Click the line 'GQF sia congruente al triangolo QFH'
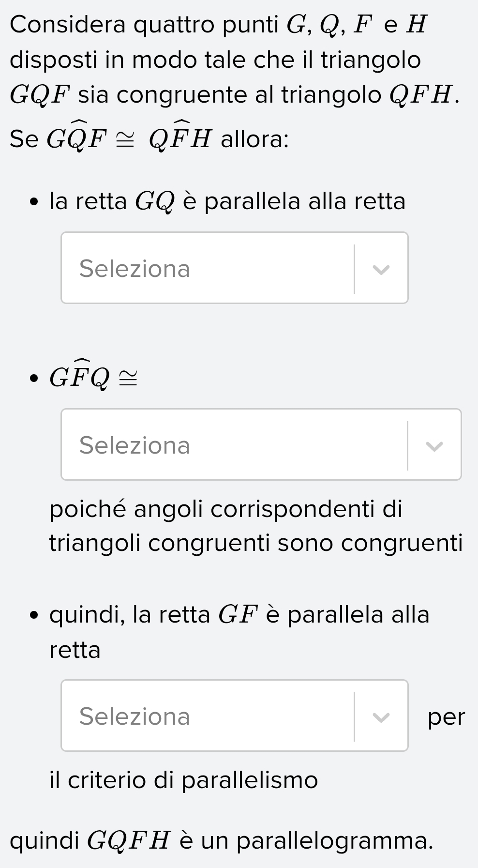 [234, 94]
